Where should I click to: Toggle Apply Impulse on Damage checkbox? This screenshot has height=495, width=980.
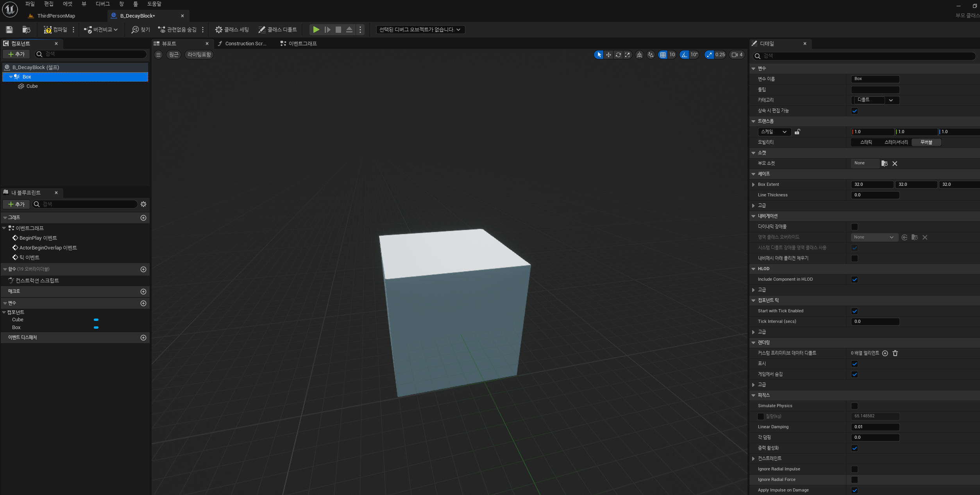click(x=855, y=490)
